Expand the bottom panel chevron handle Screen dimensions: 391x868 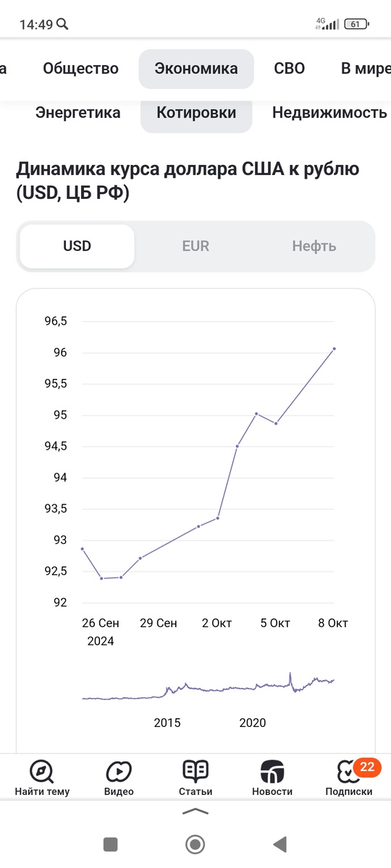[195, 812]
